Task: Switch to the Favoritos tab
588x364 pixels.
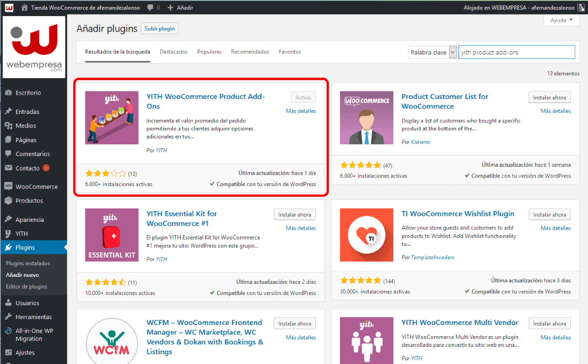Action: pos(290,52)
